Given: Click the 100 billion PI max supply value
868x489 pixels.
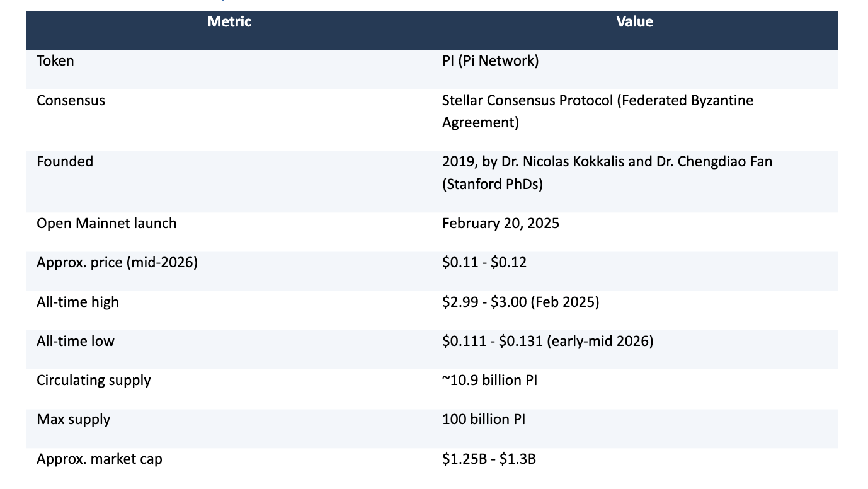Looking at the screenshot, I should coord(484,419).
